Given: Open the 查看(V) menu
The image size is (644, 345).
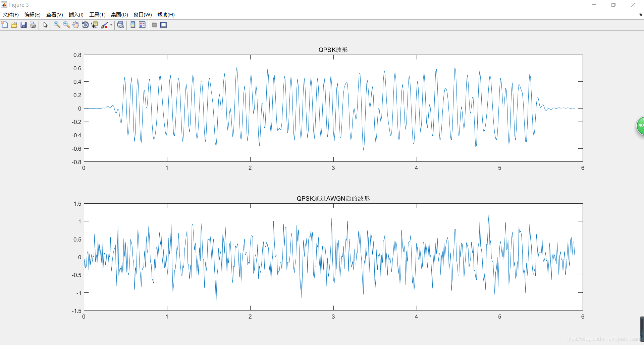Looking at the screenshot, I should [x=55, y=15].
